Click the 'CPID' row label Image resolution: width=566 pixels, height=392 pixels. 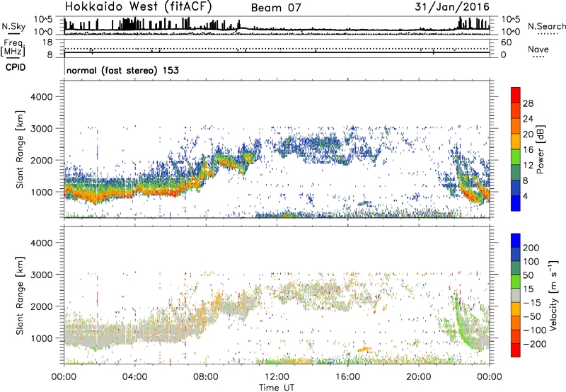pyautogui.click(x=16, y=67)
